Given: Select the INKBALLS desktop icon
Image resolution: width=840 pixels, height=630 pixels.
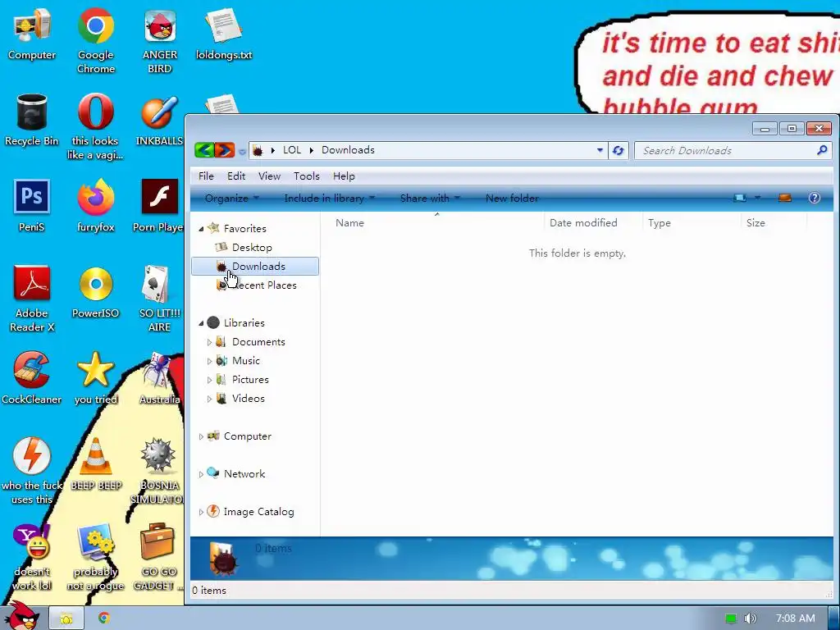Looking at the screenshot, I should point(160,120).
